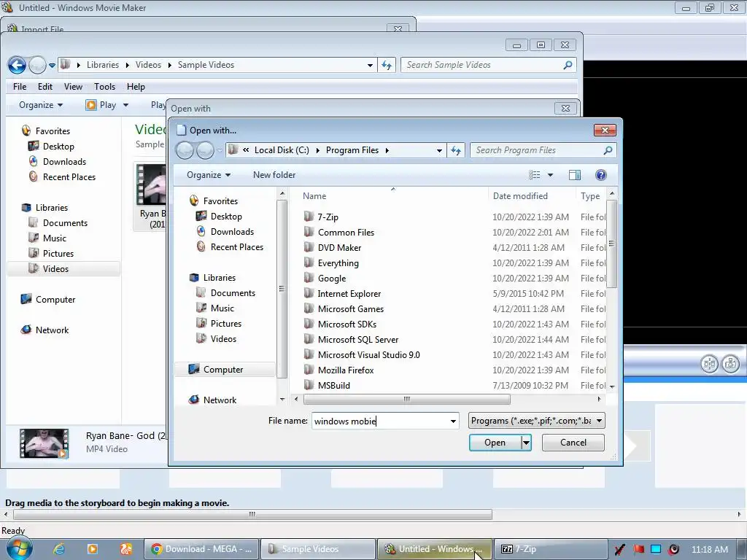Click the storyboard horizontal scrollbar

click(252, 515)
